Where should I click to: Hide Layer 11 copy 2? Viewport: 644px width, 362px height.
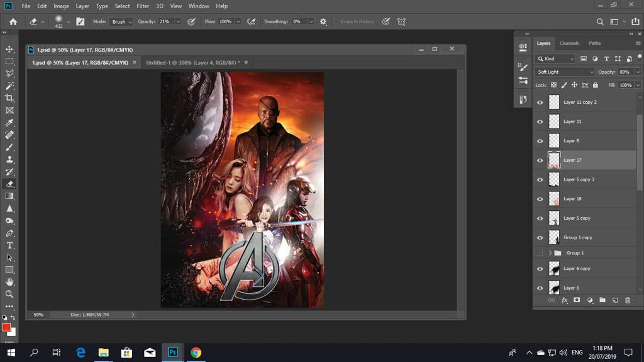click(540, 103)
